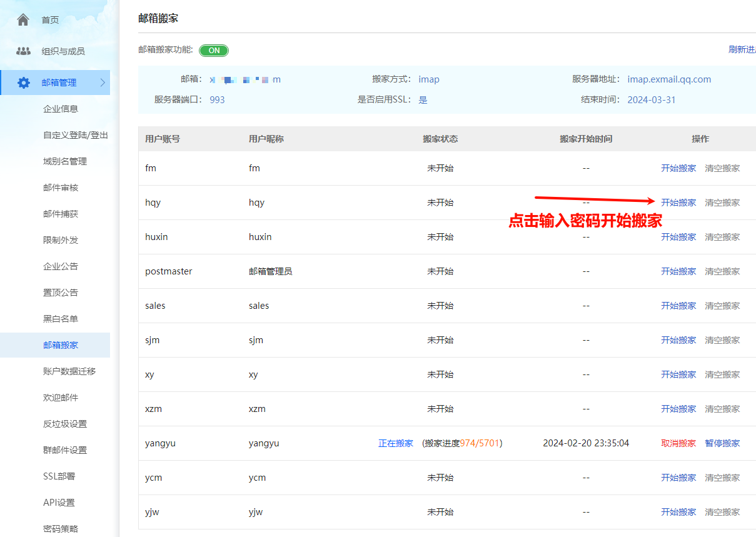Clear migration for user xzm
Screen dimensions: 756x537
[x=722, y=409]
